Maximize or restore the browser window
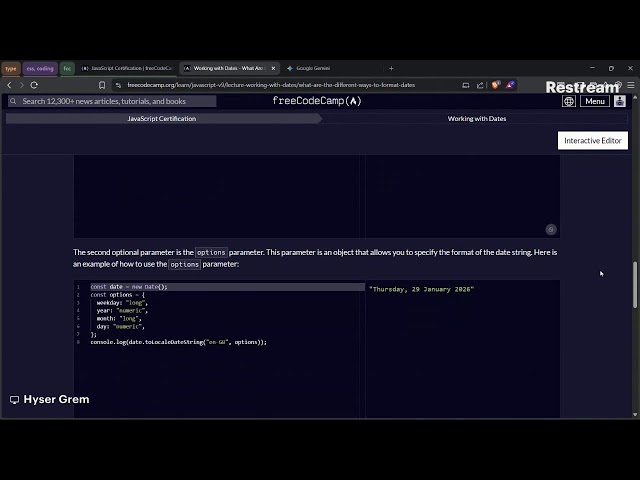This screenshot has width=640, height=480. click(611, 68)
